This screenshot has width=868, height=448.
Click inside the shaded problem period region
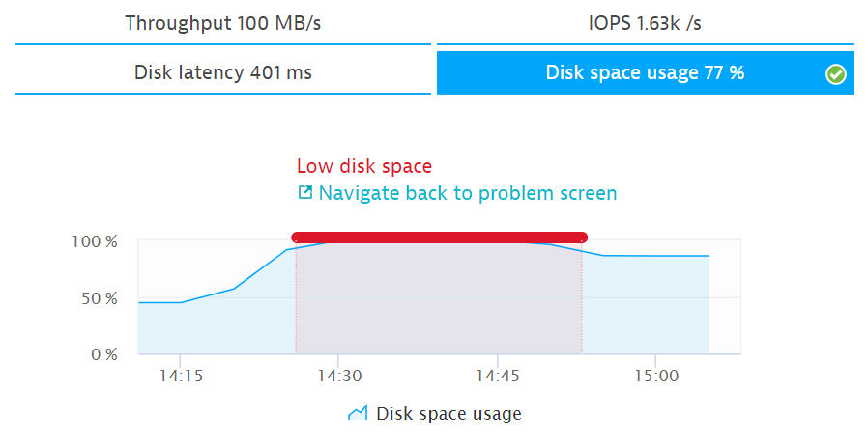tap(439, 299)
